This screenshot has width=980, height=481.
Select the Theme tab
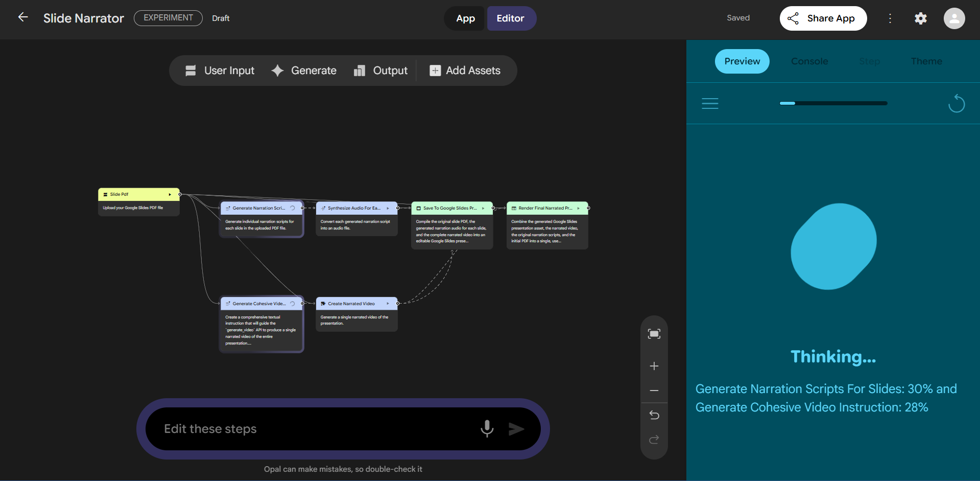click(926, 61)
